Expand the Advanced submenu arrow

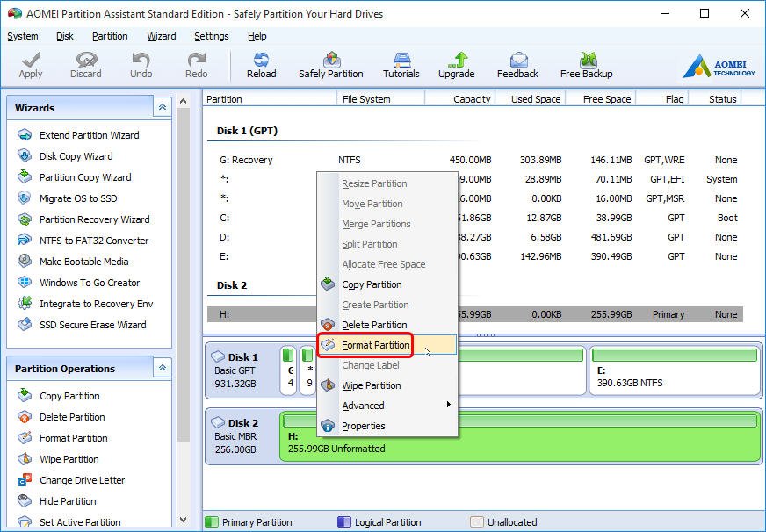point(449,405)
